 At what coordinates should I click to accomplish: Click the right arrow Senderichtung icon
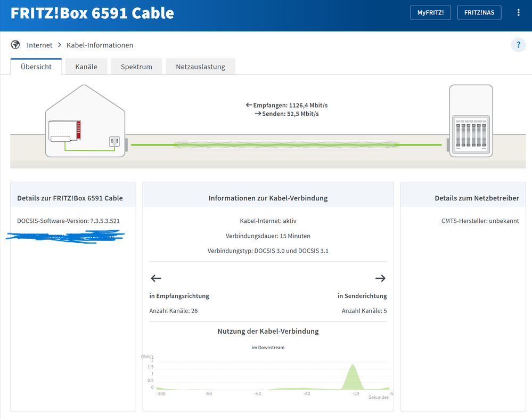[380, 278]
